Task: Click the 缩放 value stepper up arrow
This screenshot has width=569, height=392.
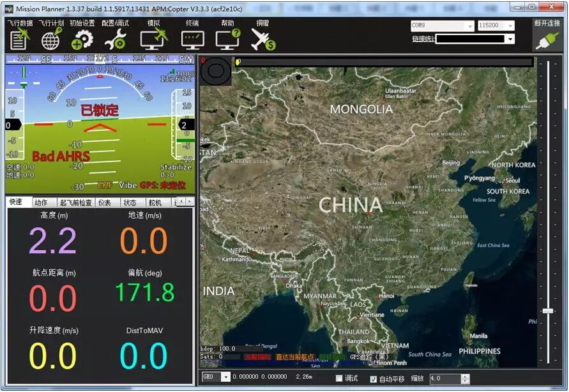Action: click(x=464, y=375)
